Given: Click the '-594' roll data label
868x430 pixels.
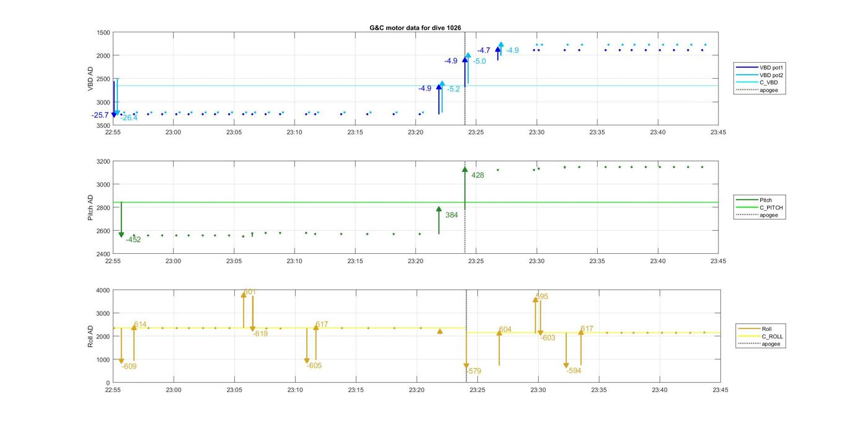Looking at the screenshot, I should pos(574,371).
